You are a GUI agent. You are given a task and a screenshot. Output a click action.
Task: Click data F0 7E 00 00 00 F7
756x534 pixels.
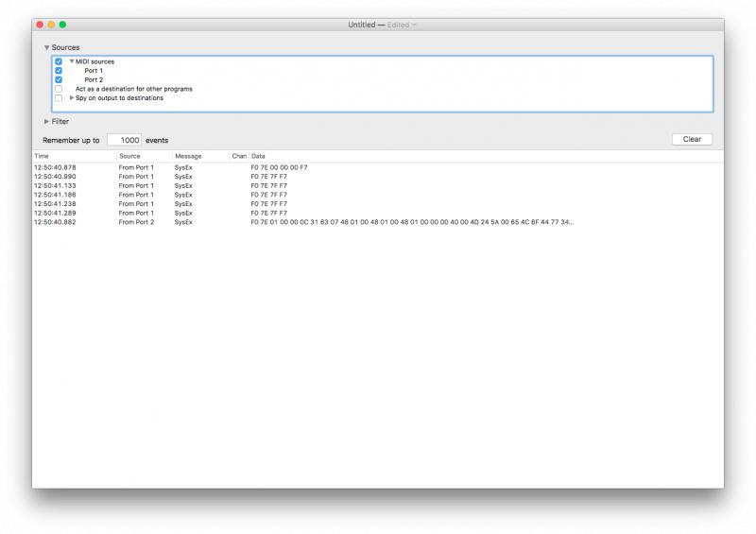click(x=279, y=167)
